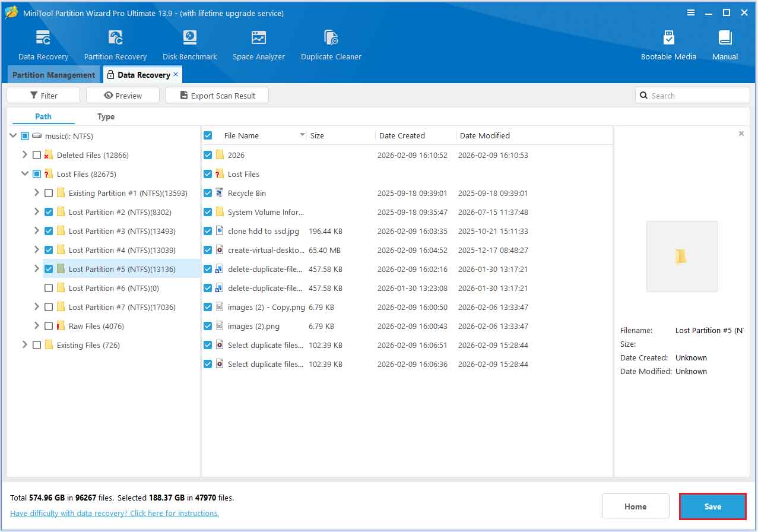Open the Data Recovery tool icon
Screen dimensions: 758x532
(43, 38)
